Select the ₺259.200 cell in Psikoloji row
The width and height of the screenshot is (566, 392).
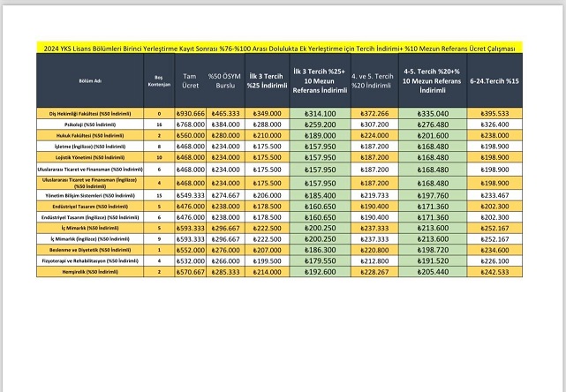pos(320,124)
